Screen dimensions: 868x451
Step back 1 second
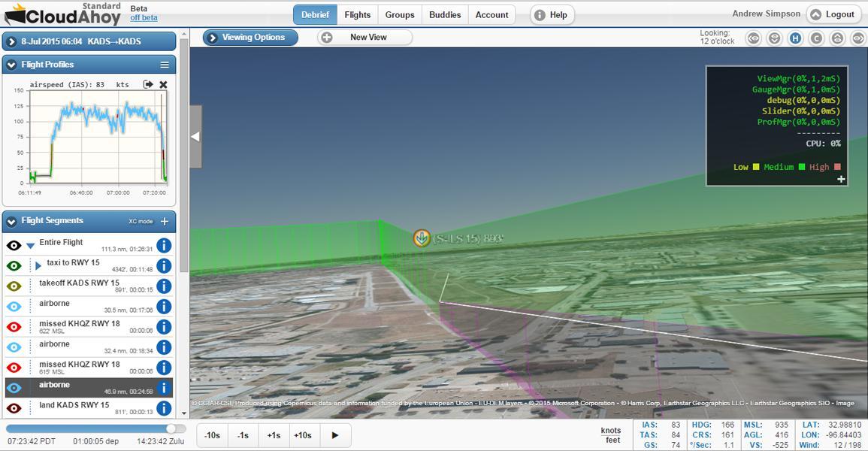[x=243, y=435]
